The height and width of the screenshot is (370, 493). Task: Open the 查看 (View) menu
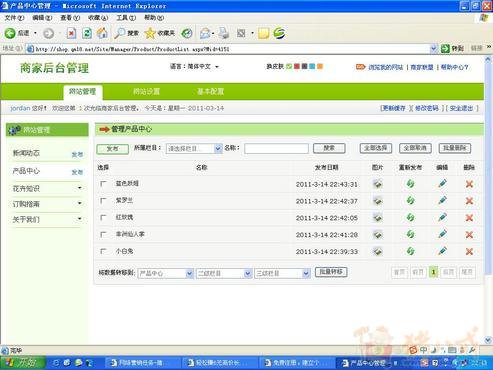(70, 17)
